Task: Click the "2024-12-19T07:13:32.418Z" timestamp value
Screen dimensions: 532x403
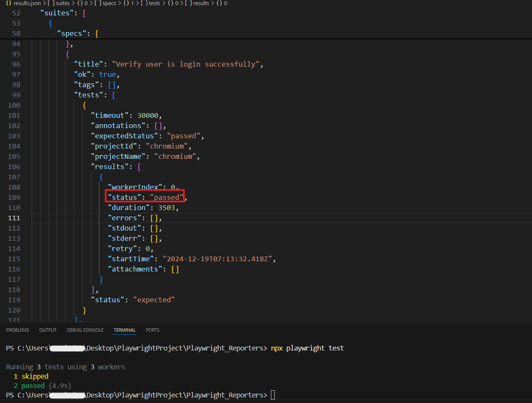Action: click(218, 259)
